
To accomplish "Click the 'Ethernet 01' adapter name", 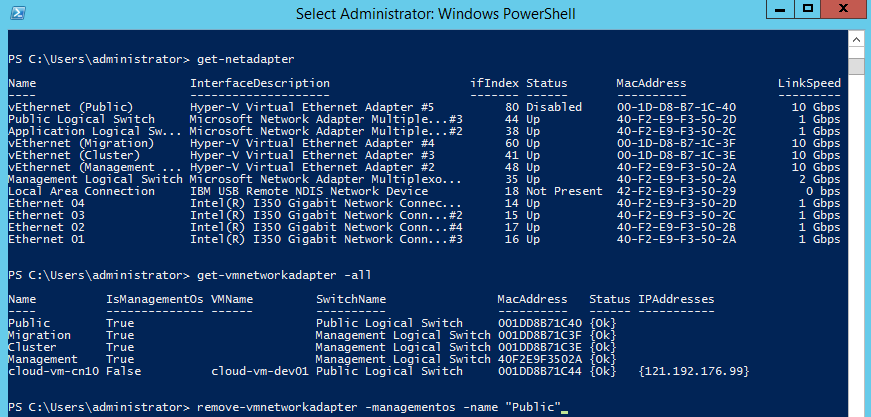I will point(46,239).
